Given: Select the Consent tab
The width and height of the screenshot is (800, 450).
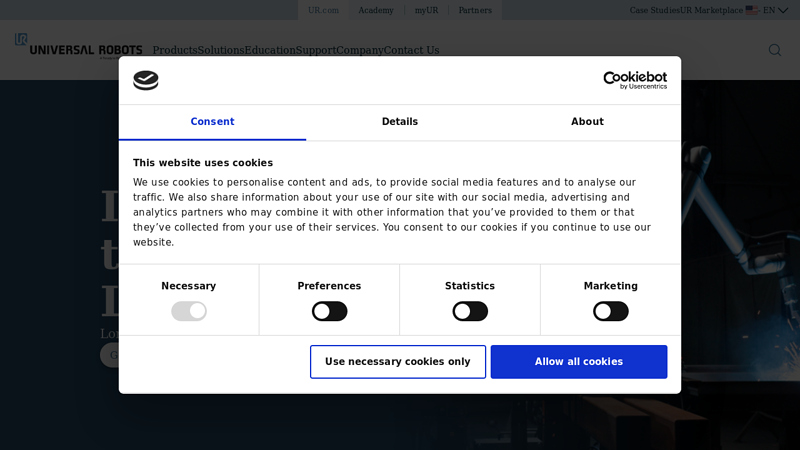Looking at the screenshot, I should point(212,122).
